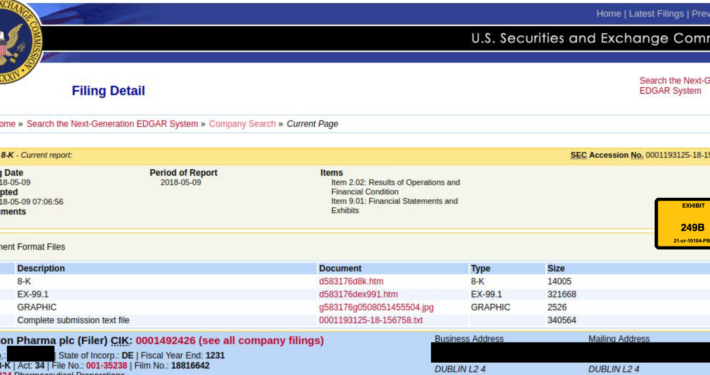The image size is (710, 375).
Task: Click the yellow Exhibit 249B sticker
Action: [683, 223]
